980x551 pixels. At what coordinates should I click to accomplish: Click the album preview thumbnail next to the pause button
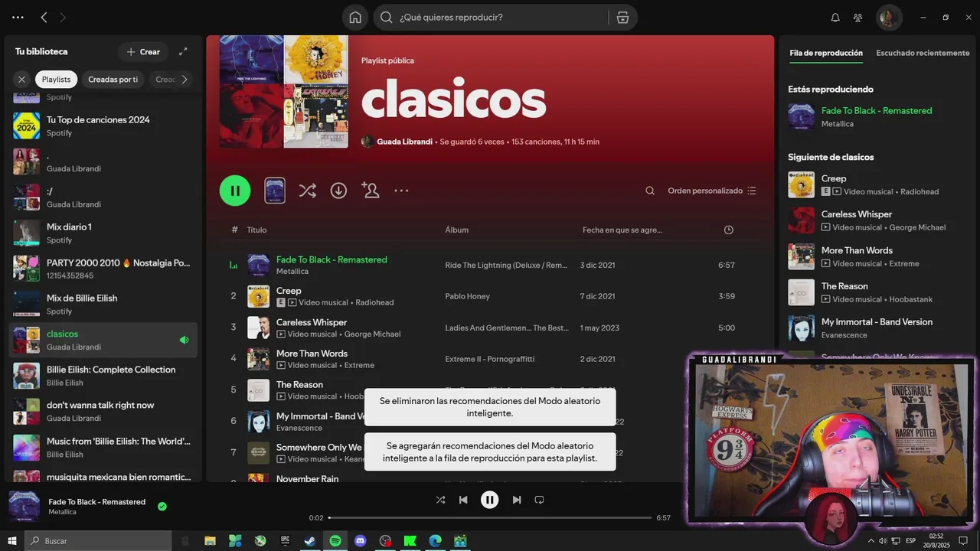pyautogui.click(x=275, y=191)
